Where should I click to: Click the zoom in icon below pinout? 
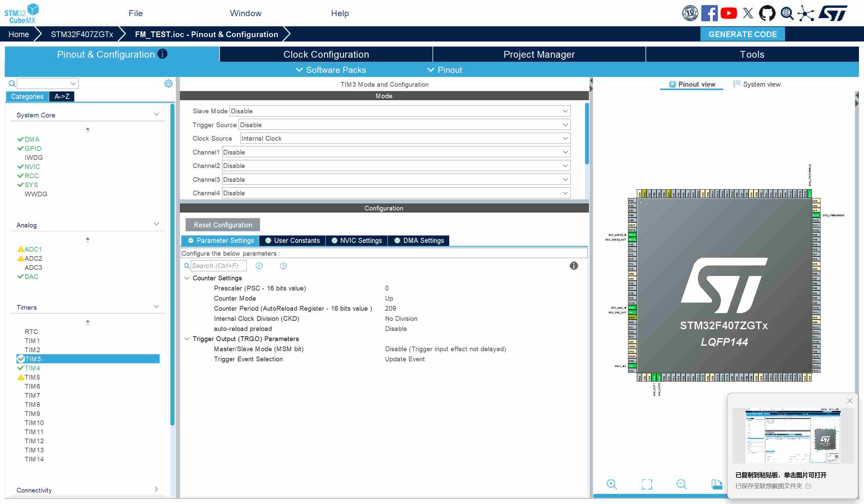(x=612, y=484)
